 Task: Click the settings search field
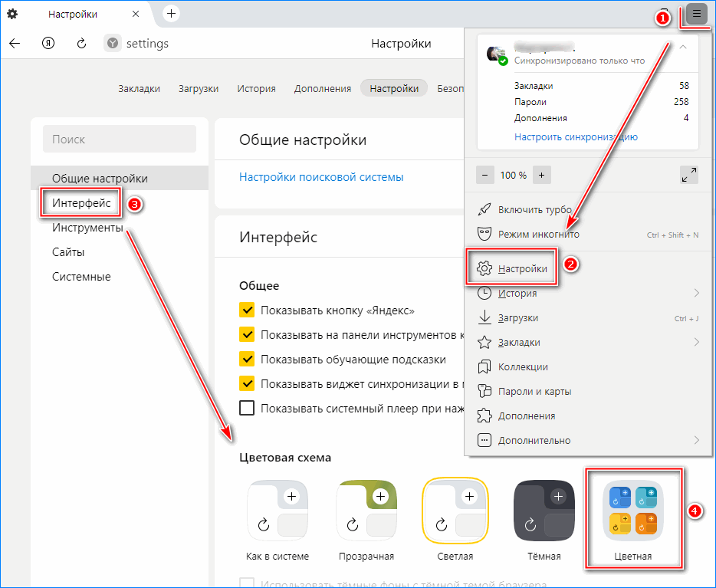point(120,140)
